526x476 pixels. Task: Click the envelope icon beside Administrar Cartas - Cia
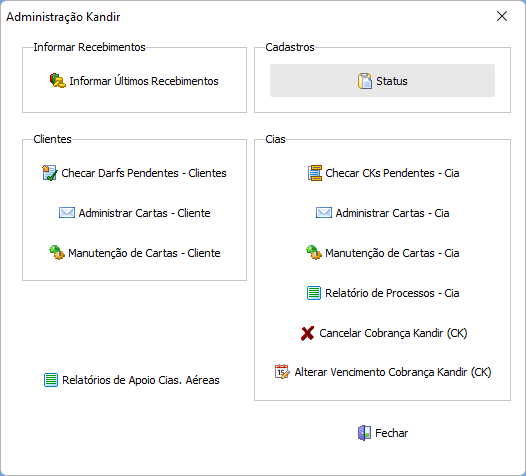pos(324,213)
